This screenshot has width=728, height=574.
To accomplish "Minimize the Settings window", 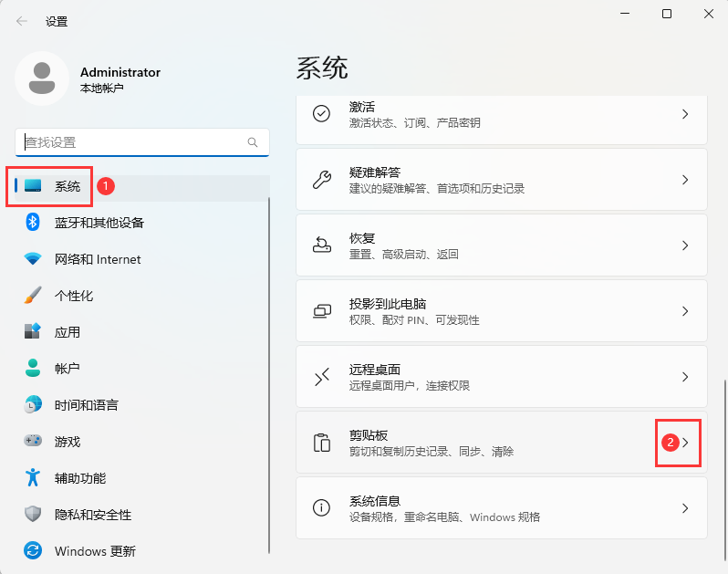I will [625, 14].
